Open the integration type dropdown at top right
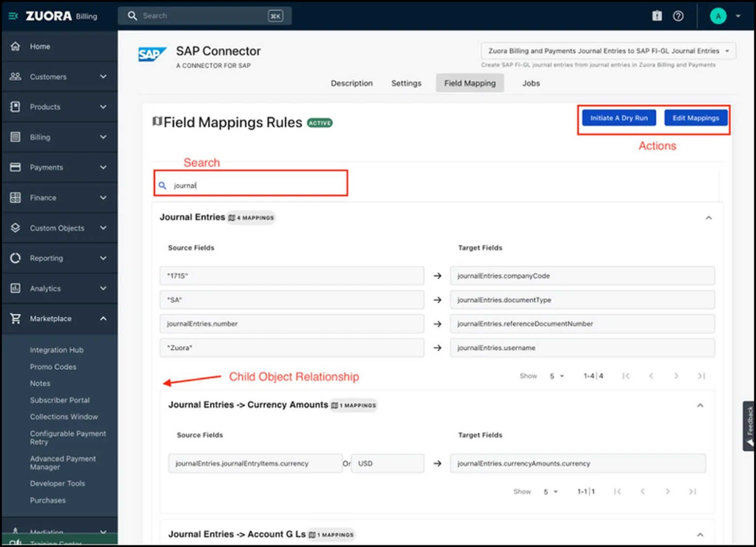The width and height of the screenshot is (756, 547). [609, 51]
